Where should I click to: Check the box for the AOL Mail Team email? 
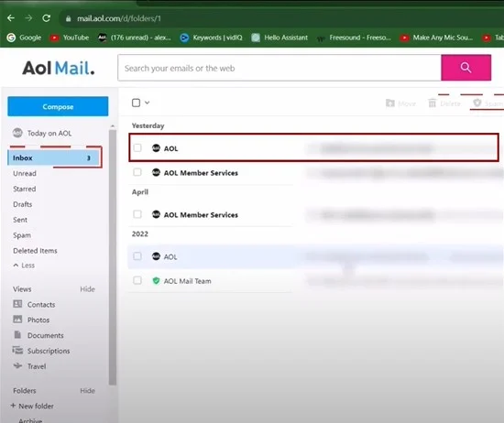coord(137,280)
